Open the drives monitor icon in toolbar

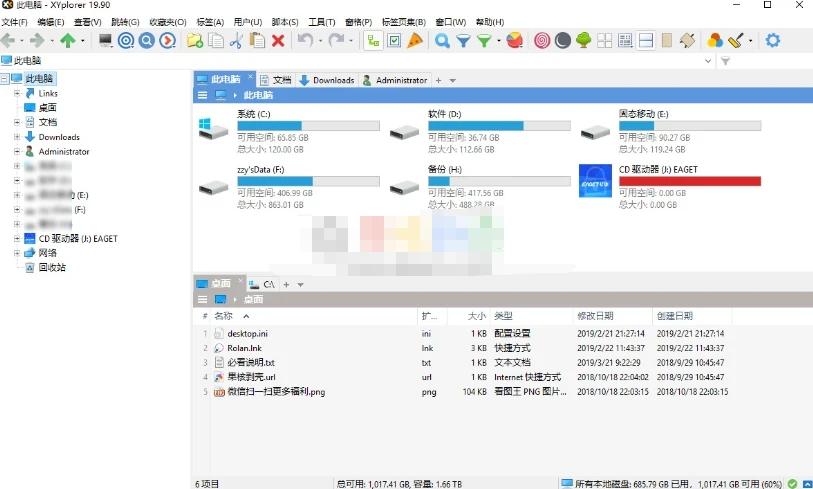[106, 40]
